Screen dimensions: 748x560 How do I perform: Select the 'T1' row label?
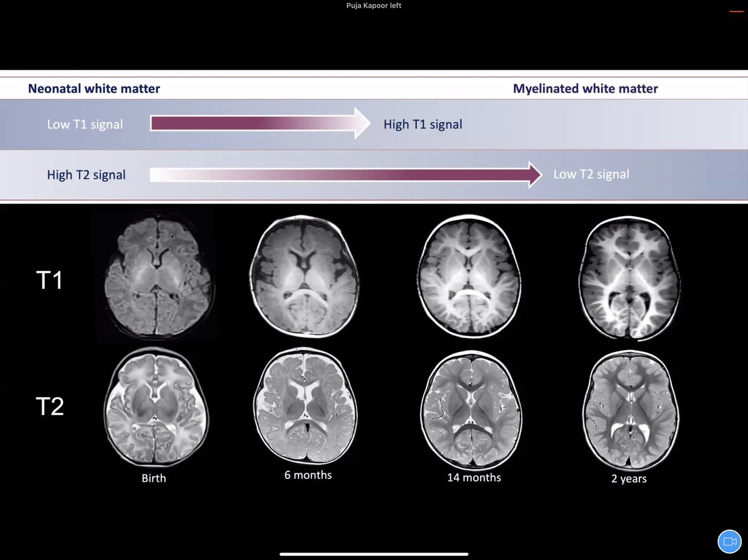coord(49,281)
